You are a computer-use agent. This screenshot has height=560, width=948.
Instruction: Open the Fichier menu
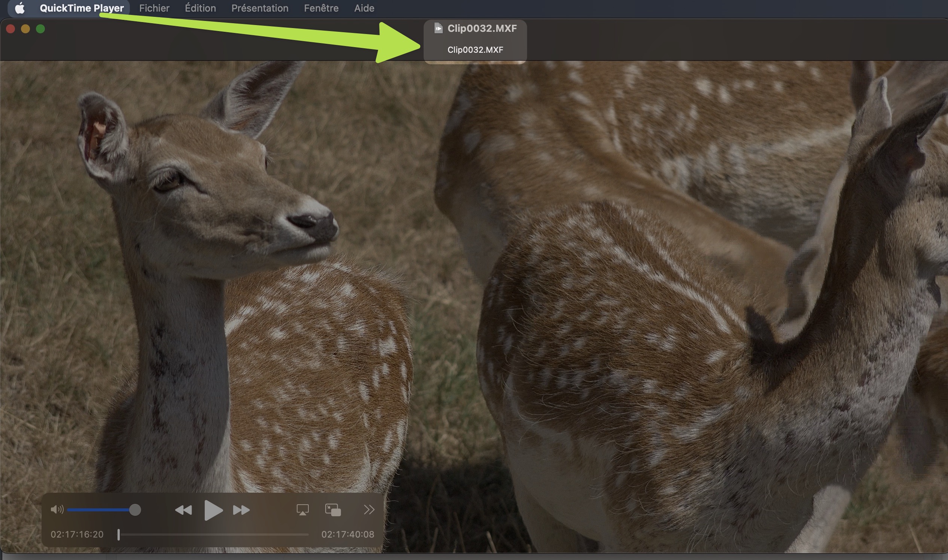tap(154, 8)
